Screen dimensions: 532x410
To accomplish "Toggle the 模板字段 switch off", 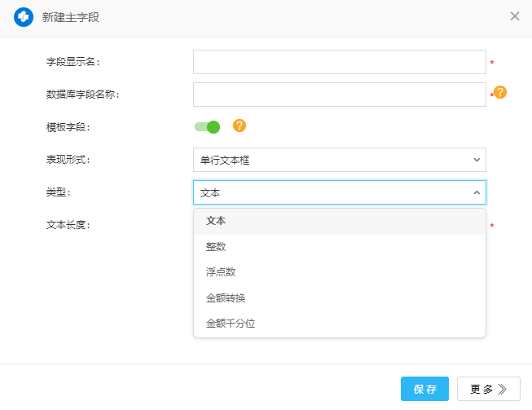I will tap(208, 126).
